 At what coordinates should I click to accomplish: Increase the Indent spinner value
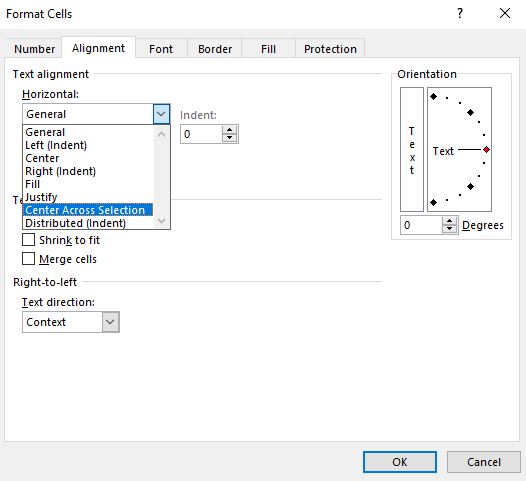point(229,130)
